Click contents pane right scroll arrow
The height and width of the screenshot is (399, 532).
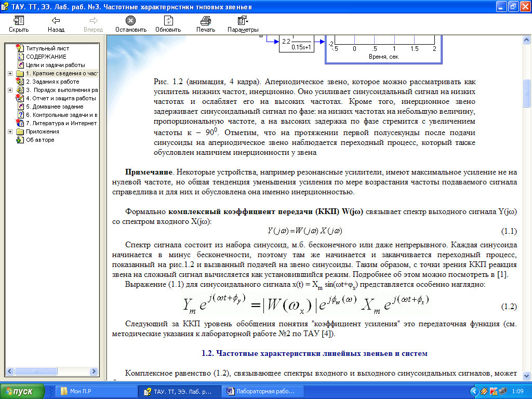point(94,371)
